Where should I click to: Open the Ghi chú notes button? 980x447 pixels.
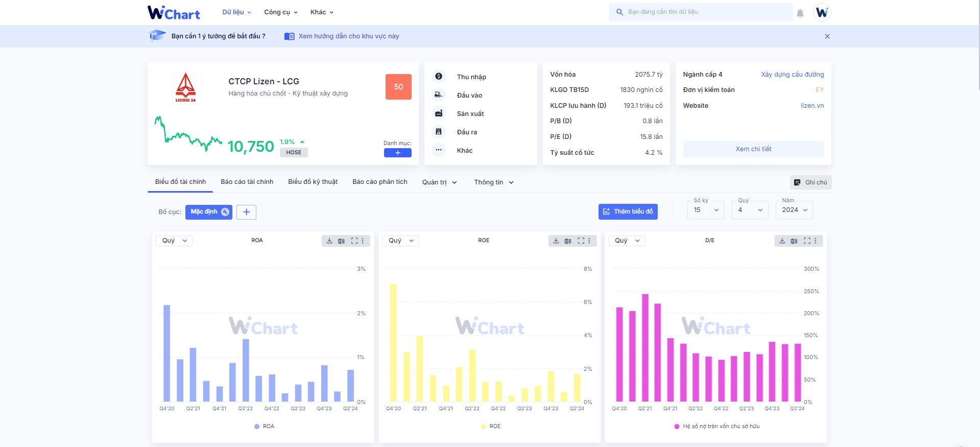(810, 182)
